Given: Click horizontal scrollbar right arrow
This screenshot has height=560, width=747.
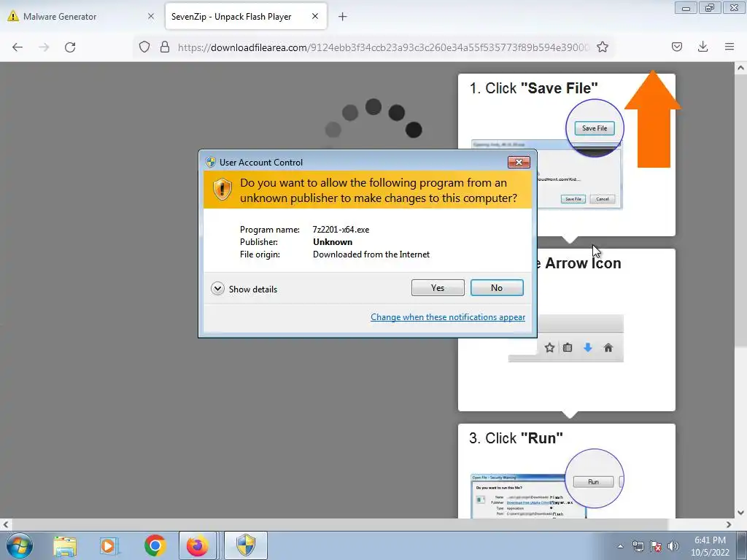Looking at the screenshot, I should pos(729,524).
